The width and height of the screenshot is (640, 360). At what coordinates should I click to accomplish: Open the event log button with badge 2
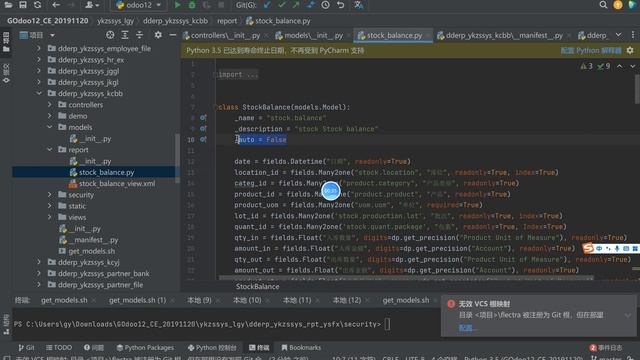(x=606, y=347)
